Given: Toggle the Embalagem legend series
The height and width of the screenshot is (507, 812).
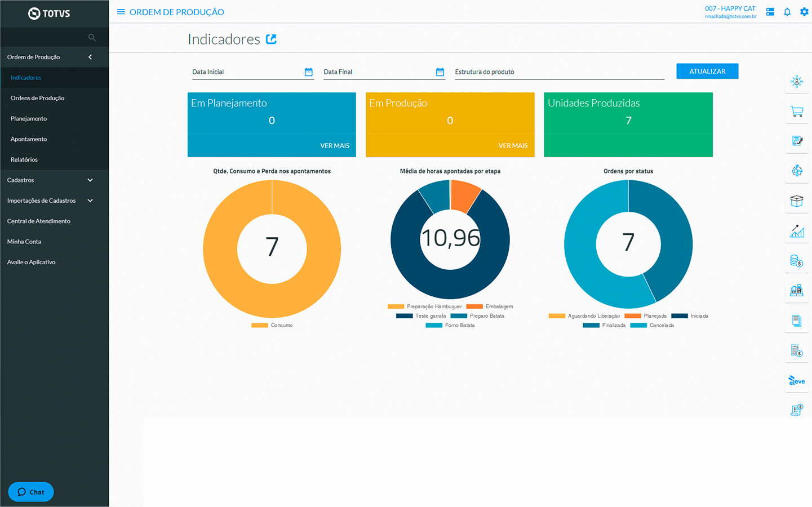Looking at the screenshot, I should pyautogui.click(x=490, y=306).
